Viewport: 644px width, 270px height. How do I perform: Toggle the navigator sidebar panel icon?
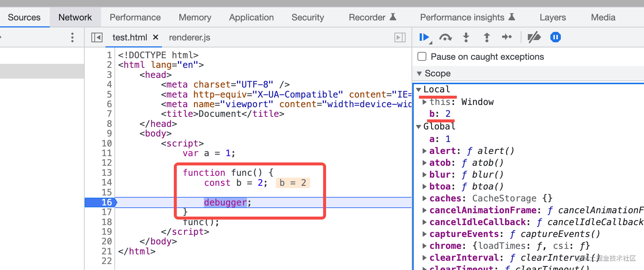97,37
